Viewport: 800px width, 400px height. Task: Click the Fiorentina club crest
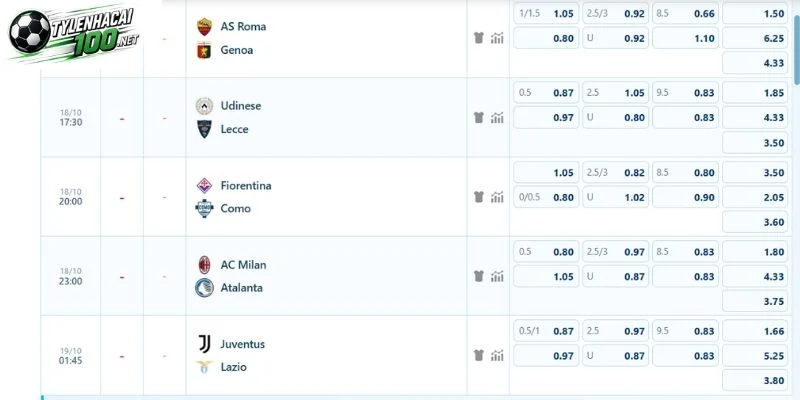[204, 185]
